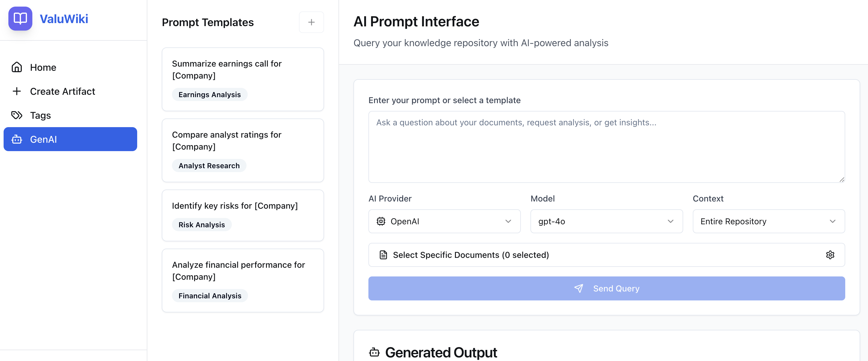Open document selection settings gear icon
Viewport: 868px width, 361px height.
830,255
